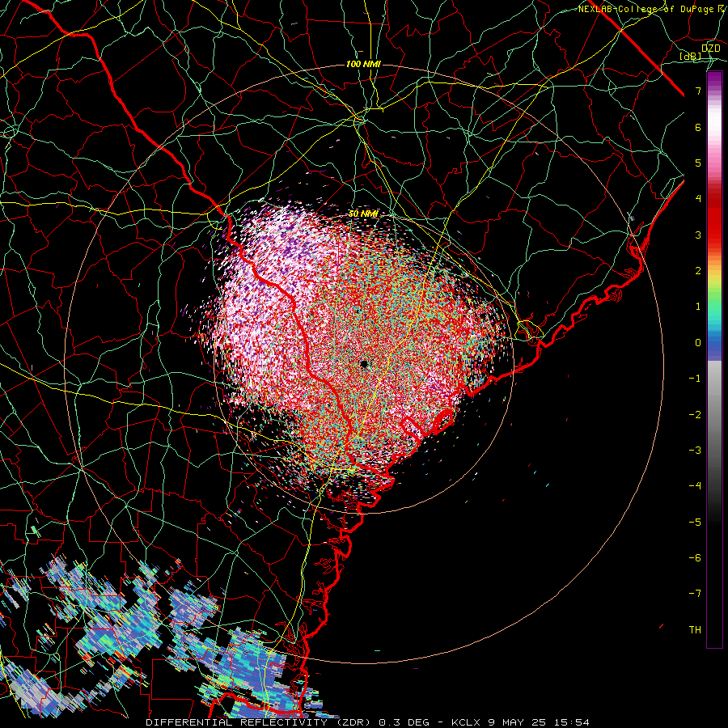Click the '3' value on color scale
728x728 pixels.
[698, 235]
